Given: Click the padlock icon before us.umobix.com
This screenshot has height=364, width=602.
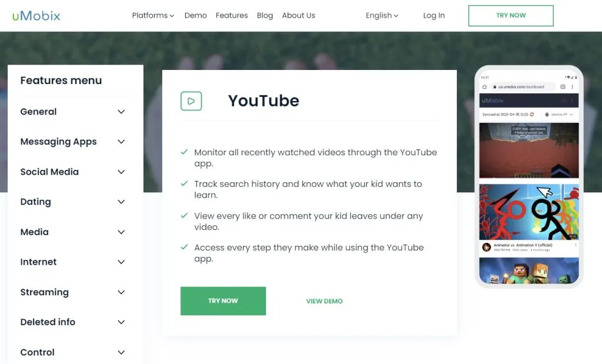Looking at the screenshot, I should tap(495, 86).
